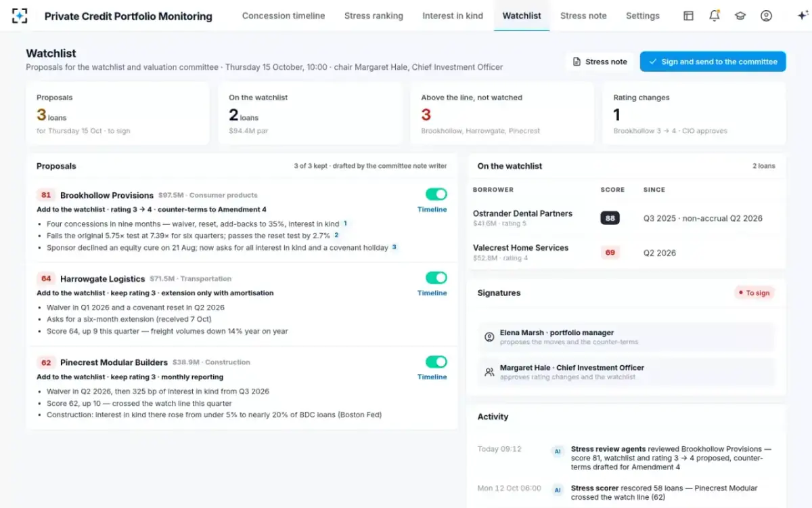
Task: Click the score 62 badge for Pinecrest Modular Builders
Action: [x=46, y=362]
